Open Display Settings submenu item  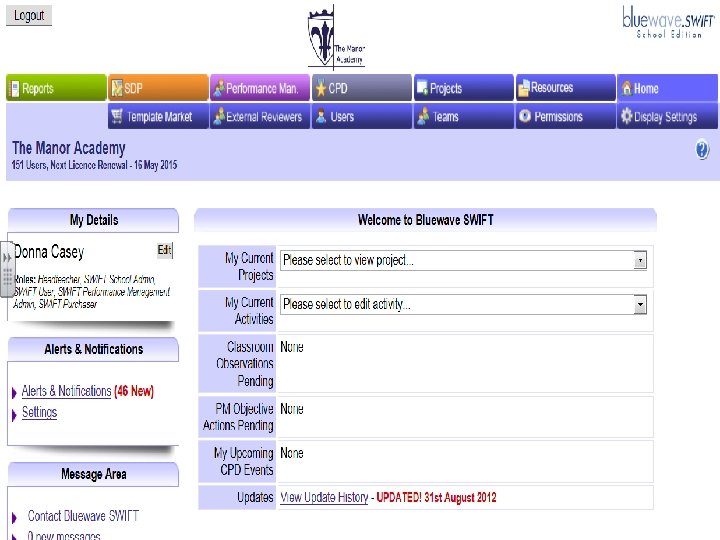667,116
